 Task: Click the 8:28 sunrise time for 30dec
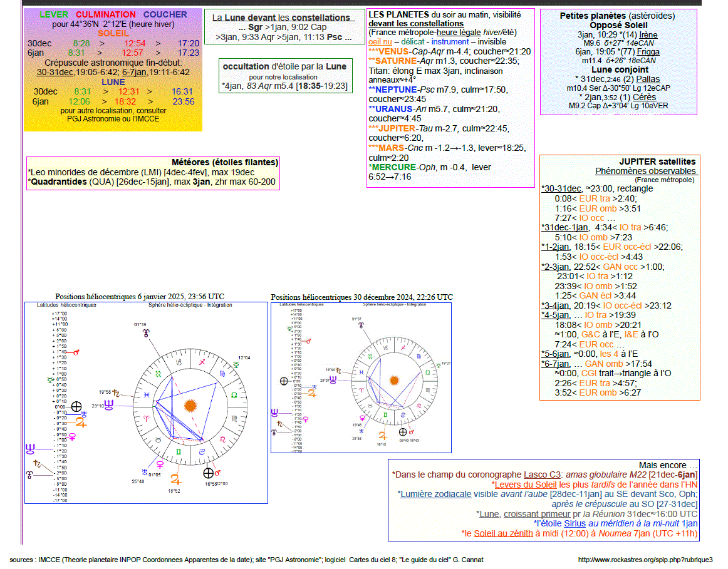tap(81, 43)
